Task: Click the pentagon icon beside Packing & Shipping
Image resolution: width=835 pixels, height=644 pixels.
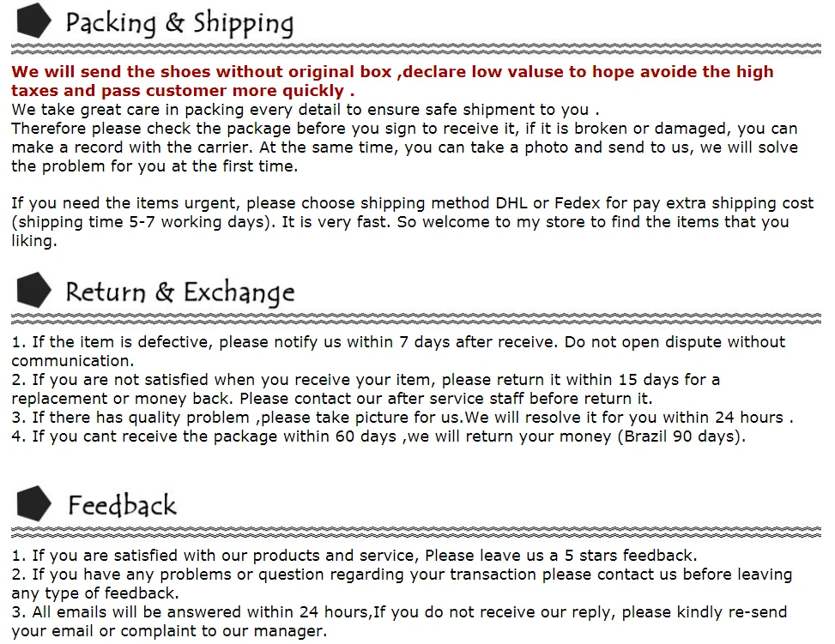Action: point(33,21)
